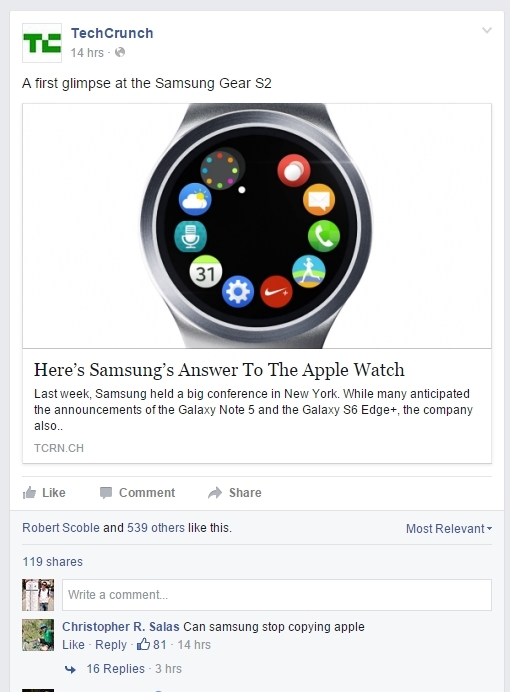Open the TechCrunch page name link
The width and height of the screenshot is (510, 692).
(112, 33)
